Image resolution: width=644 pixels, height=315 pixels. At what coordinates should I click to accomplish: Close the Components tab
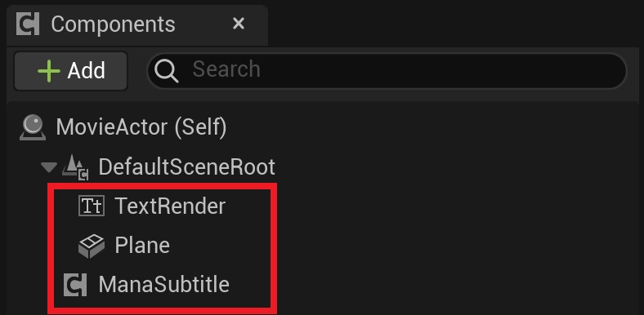[x=239, y=24]
